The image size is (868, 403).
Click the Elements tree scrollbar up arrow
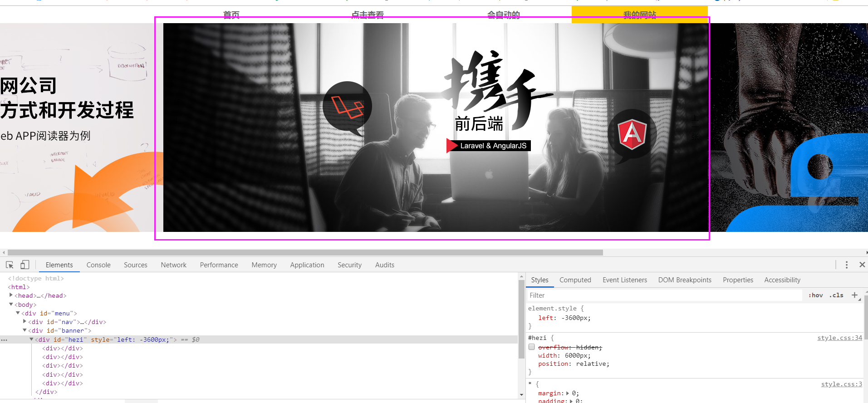tap(521, 276)
